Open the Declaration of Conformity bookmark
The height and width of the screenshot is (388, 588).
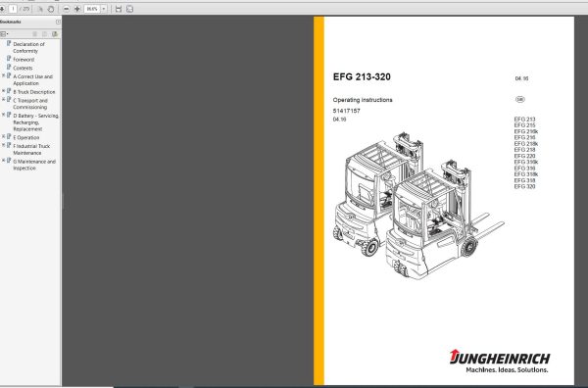(28, 47)
